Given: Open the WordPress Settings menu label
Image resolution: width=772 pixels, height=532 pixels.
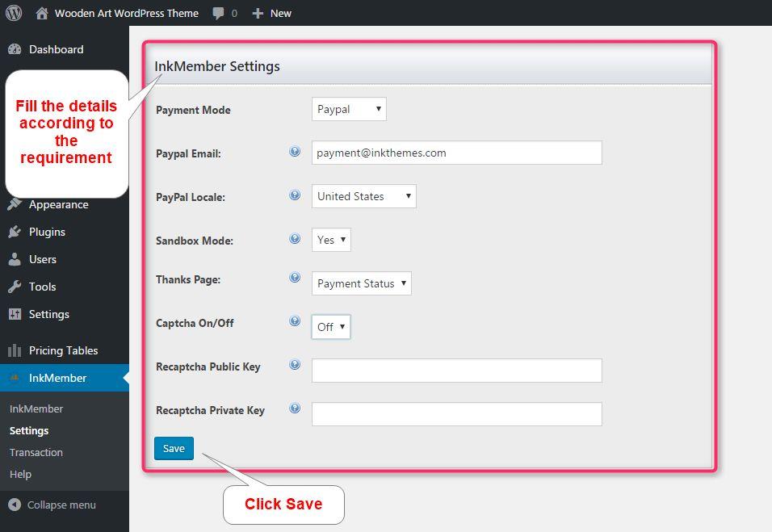Looking at the screenshot, I should 48,315.
